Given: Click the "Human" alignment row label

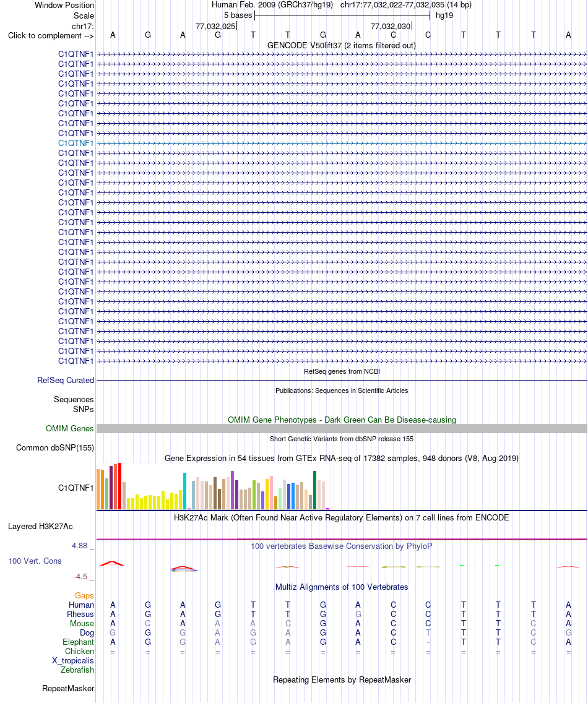Looking at the screenshot, I should 81,605.
